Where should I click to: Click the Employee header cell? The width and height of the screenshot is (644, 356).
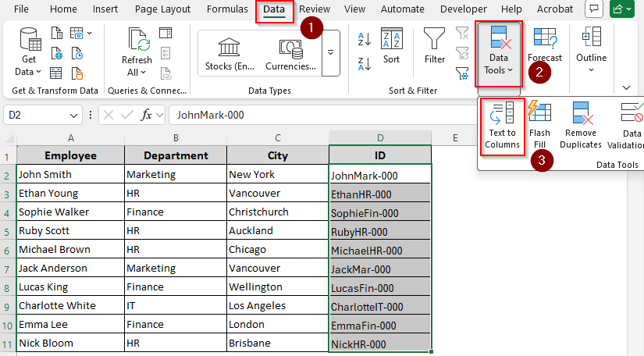click(x=70, y=155)
